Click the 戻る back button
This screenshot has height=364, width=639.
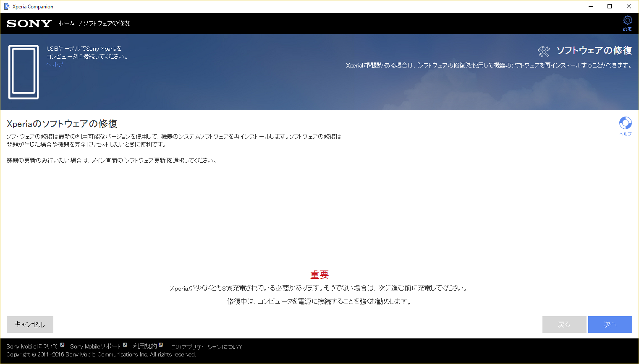[x=564, y=325]
